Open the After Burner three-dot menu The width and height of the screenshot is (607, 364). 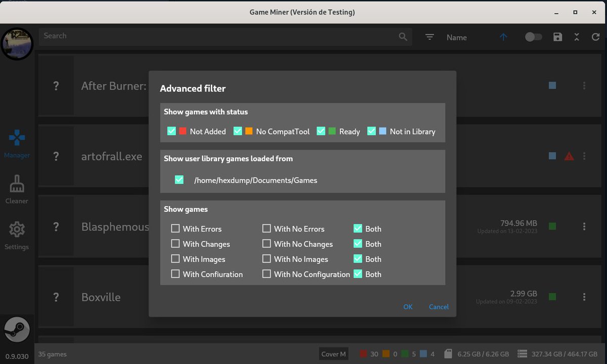[584, 85]
